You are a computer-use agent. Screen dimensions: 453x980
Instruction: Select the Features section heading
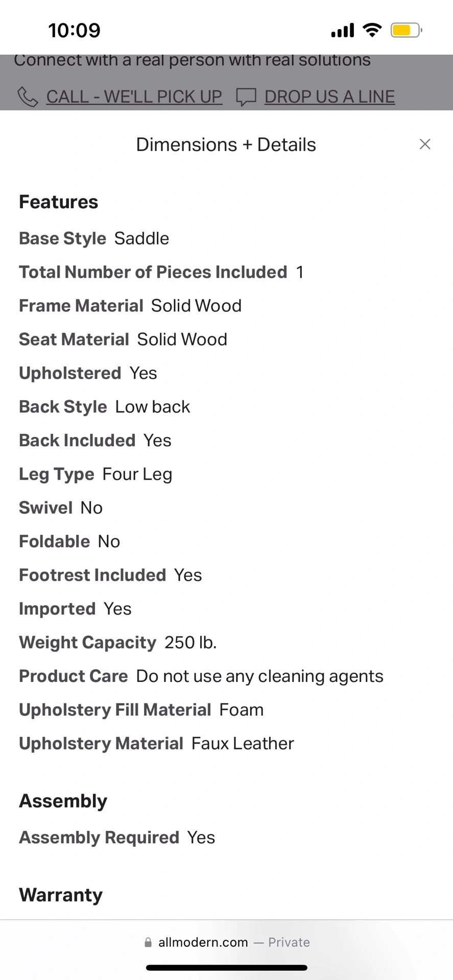[x=59, y=202]
